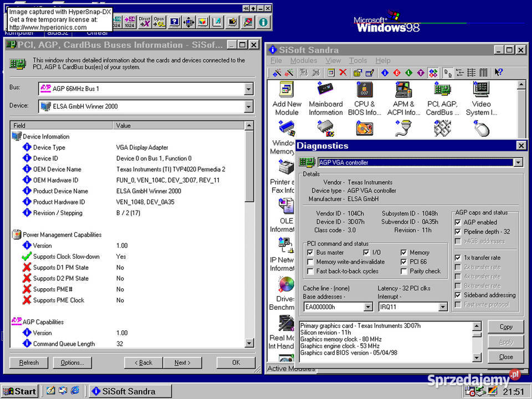Open PCI, AGP, CardBus module icon
The image size is (532, 399).
tap(442, 99)
